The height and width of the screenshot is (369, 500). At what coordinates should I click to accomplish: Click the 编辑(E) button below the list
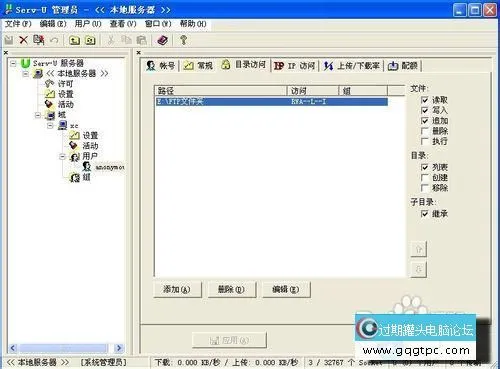click(286, 289)
